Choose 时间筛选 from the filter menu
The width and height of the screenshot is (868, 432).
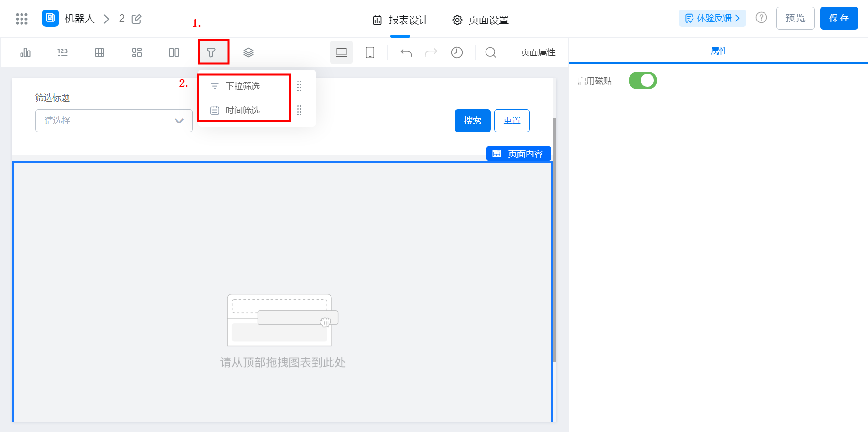point(243,111)
